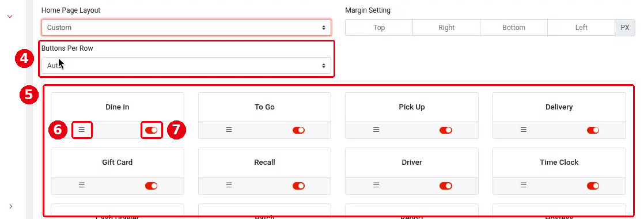Click the Buttons Per Row label
This screenshot has width=644, height=219.
pyautogui.click(x=67, y=48)
